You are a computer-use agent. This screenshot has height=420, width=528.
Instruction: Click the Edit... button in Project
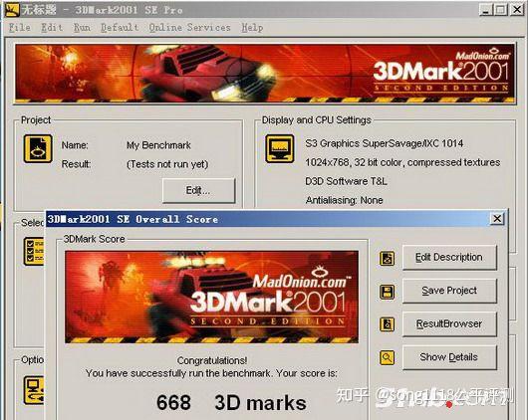point(198,190)
